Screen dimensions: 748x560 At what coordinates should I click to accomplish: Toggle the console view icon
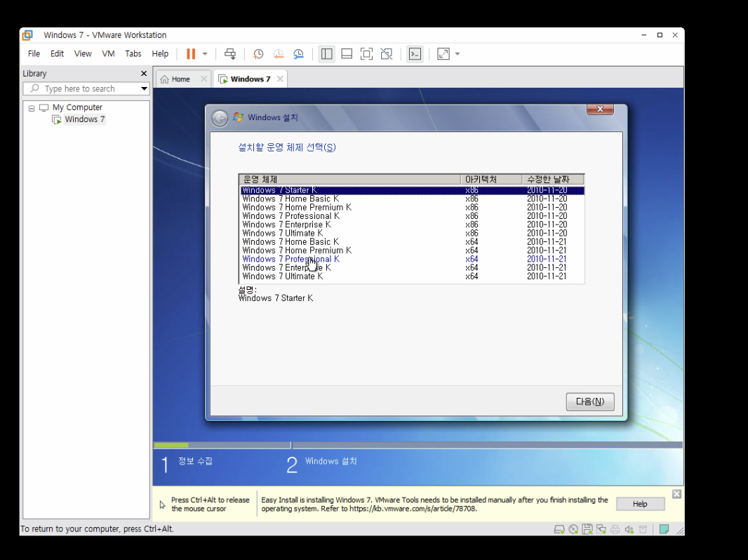[415, 54]
